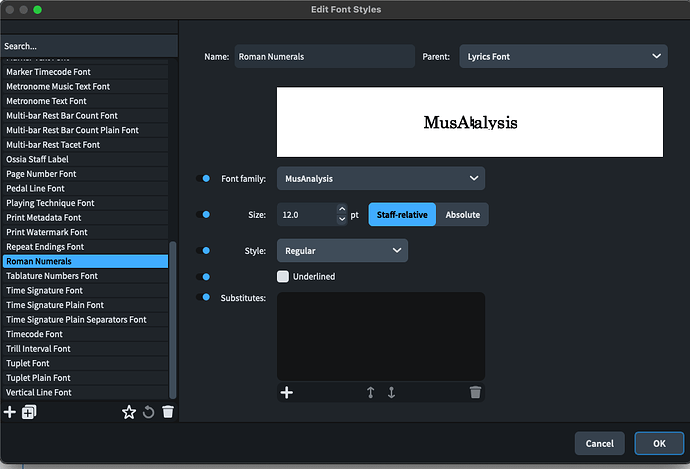This screenshot has height=469, width=690.
Task: Select Time Signature Plain Font
Action: pos(85,305)
